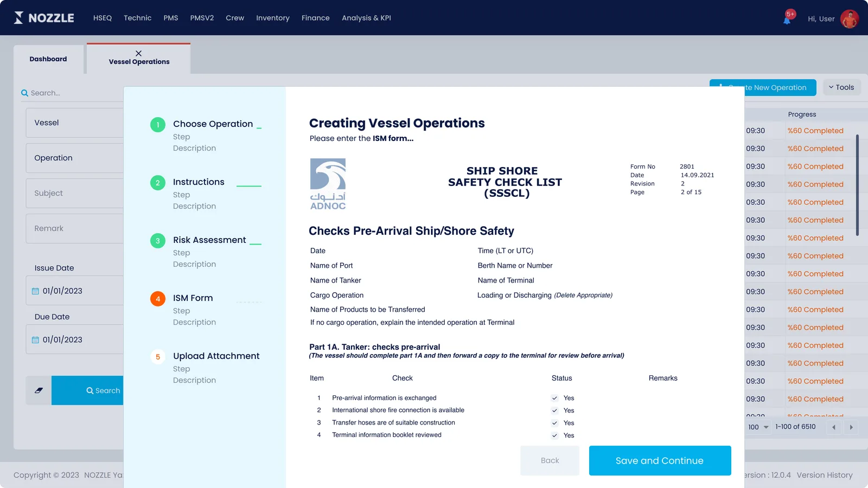Open the user avatar menu
Screen dimensions: 868x488
coord(849,18)
